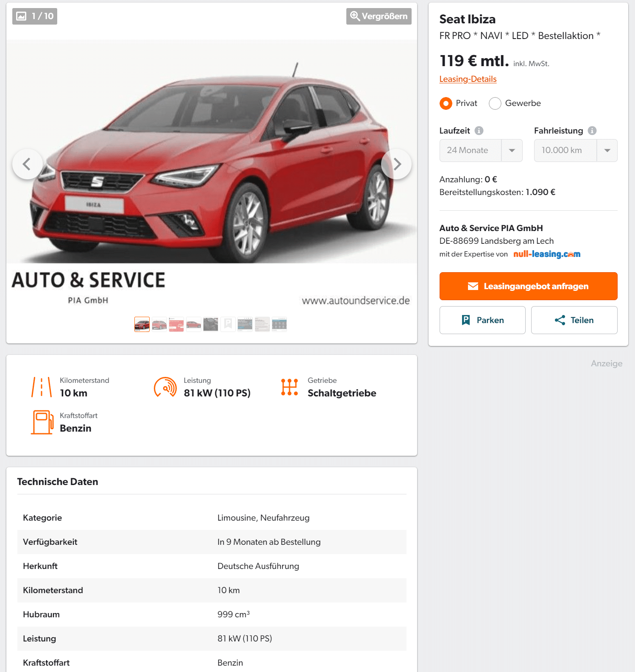Screen dimensions: 635x672
Task: Click Leasingangebot anfragen button
Action: pos(528,286)
